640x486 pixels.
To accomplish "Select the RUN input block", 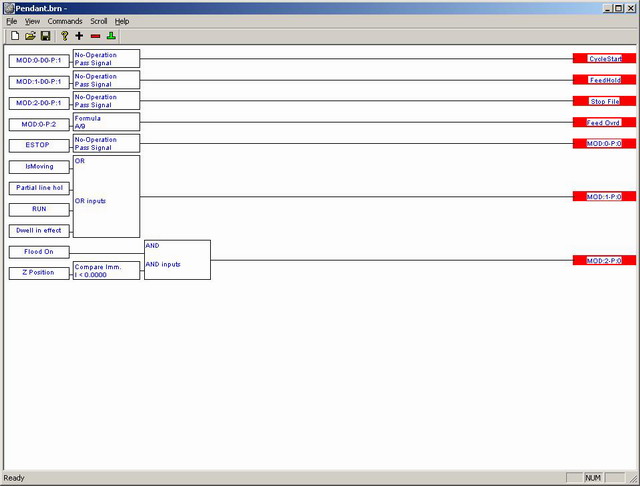I will [x=39, y=209].
